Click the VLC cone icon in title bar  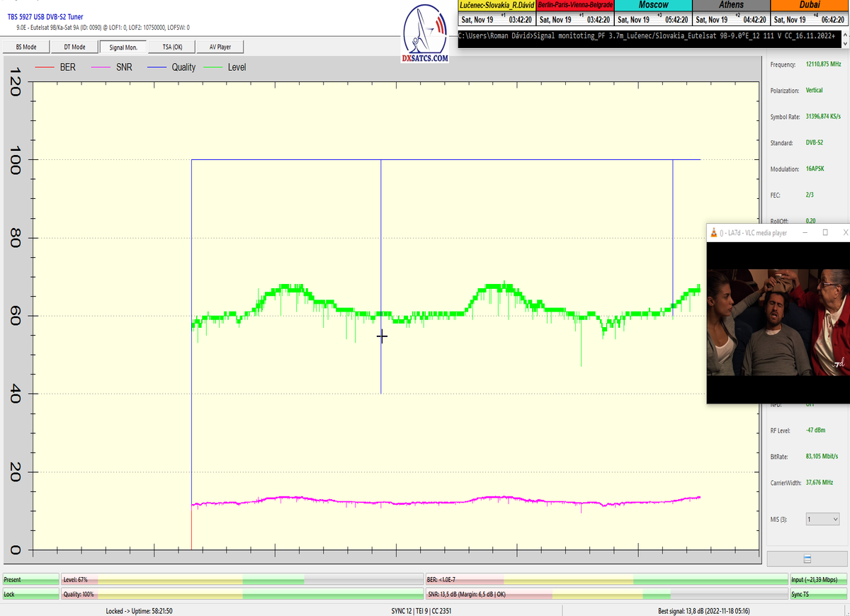pyautogui.click(x=713, y=233)
